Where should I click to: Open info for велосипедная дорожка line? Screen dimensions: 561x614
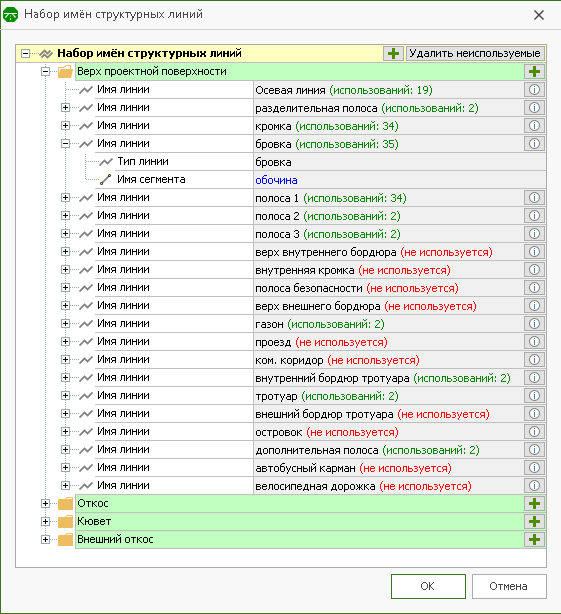coord(534,486)
